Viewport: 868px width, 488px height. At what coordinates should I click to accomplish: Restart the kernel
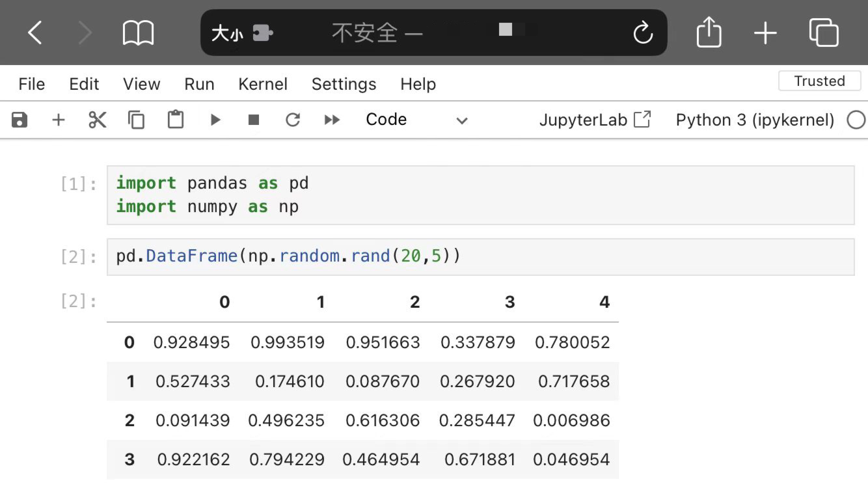293,120
